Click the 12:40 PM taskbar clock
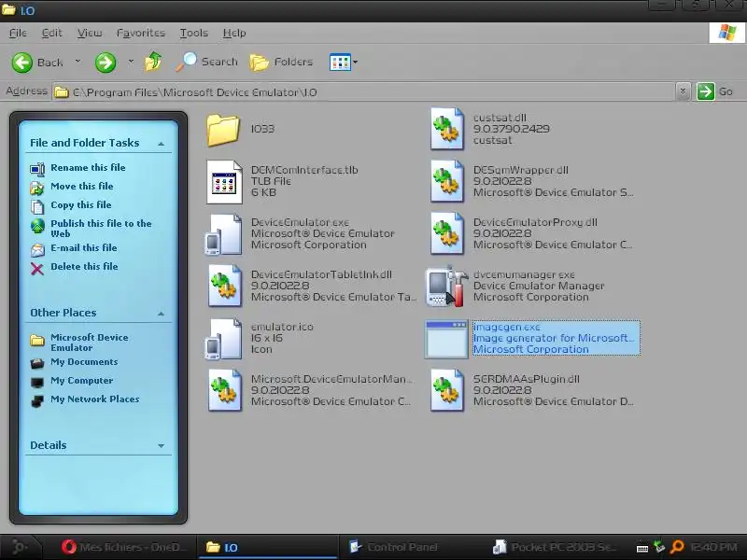This screenshot has height=560, width=747. click(713, 547)
